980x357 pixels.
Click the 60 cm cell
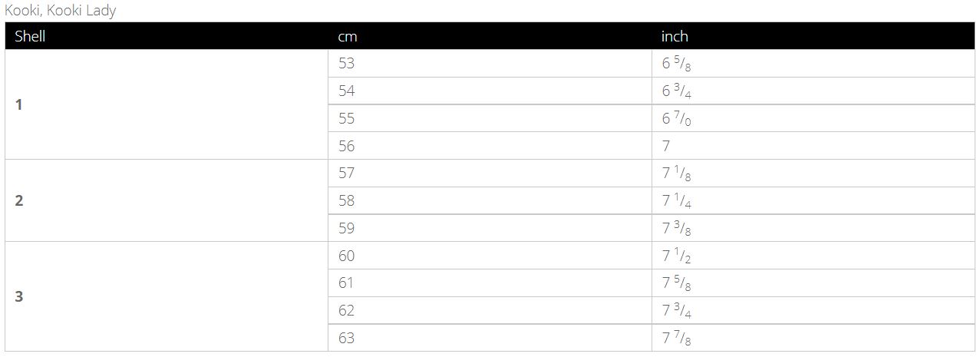coord(347,256)
